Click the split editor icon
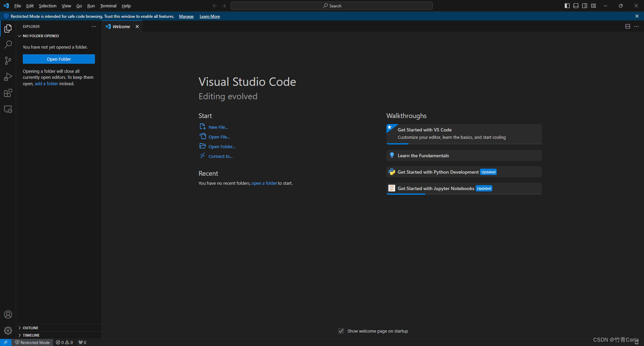The height and width of the screenshot is (346, 644). [628, 26]
